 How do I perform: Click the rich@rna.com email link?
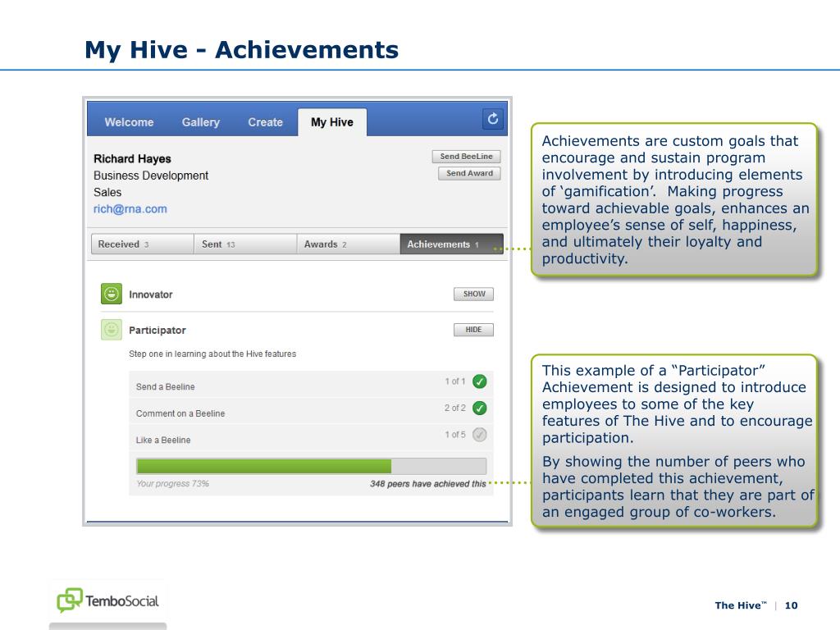click(x=130, y=209)
